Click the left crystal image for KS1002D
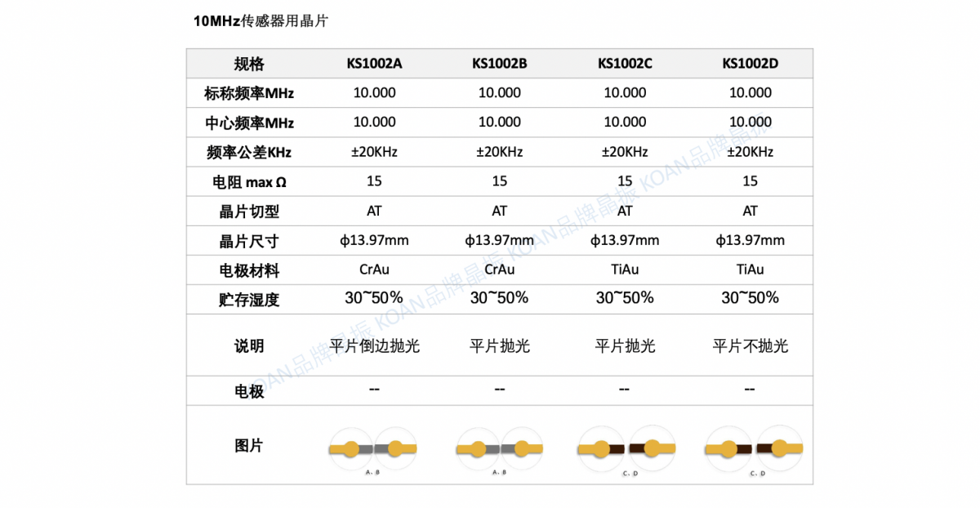Screen dimensions: 980x508 pyautogui.click(x=728, y=448)
